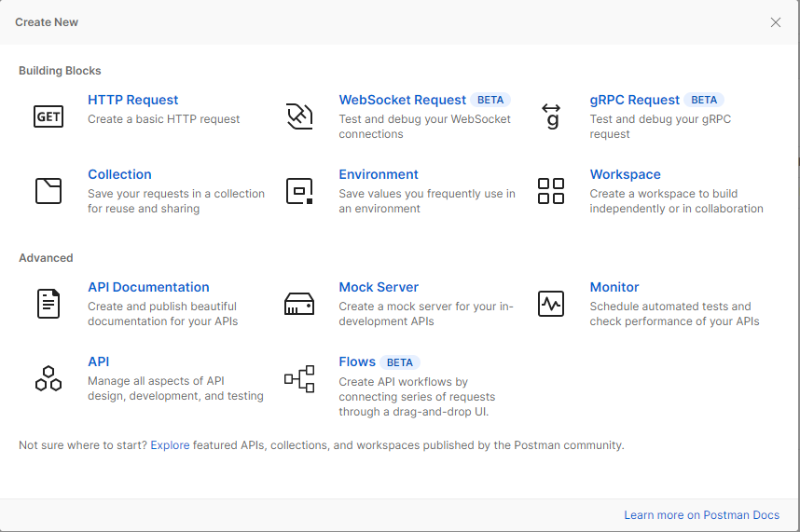Image resolution: width=800 pixels, height=532 pixels.
Task: Click the GET icon for HTTP Request
Action: click(x=48, y=116)
